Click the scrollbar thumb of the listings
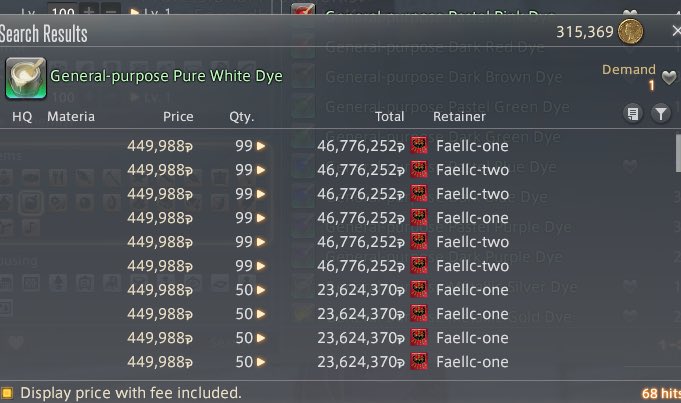Image resolution: width=681 pixels, height=403 pixels. point(678,153)
